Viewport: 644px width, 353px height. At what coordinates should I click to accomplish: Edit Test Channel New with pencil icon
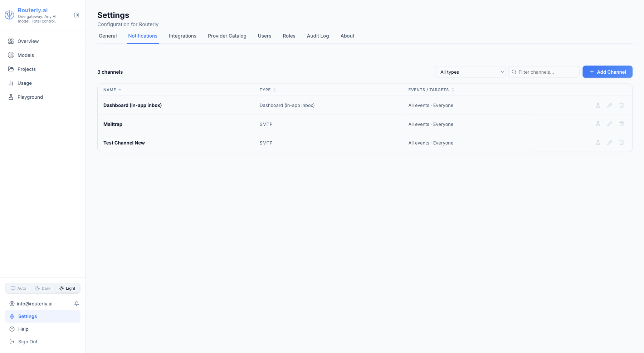point(610,142)
